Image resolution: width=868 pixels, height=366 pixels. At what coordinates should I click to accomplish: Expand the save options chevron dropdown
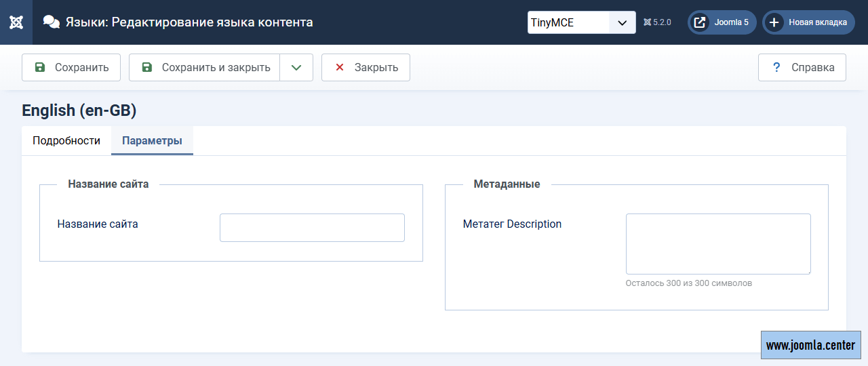coord(296,68)
